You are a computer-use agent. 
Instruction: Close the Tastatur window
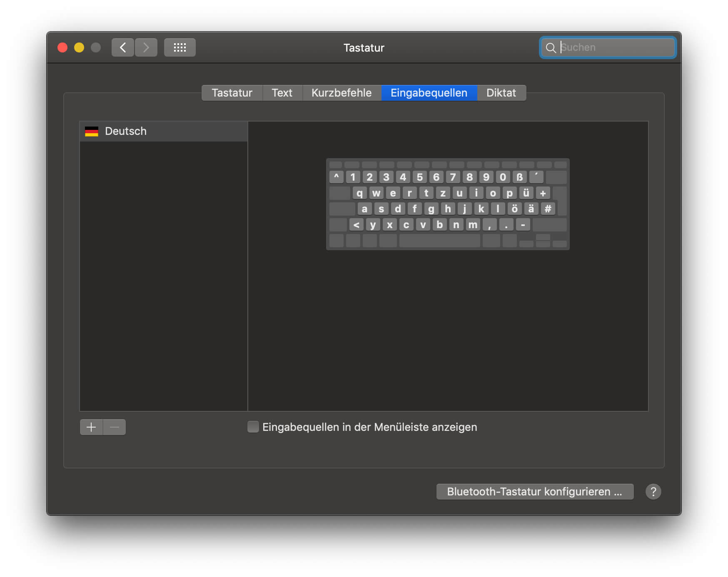[62, 47]
